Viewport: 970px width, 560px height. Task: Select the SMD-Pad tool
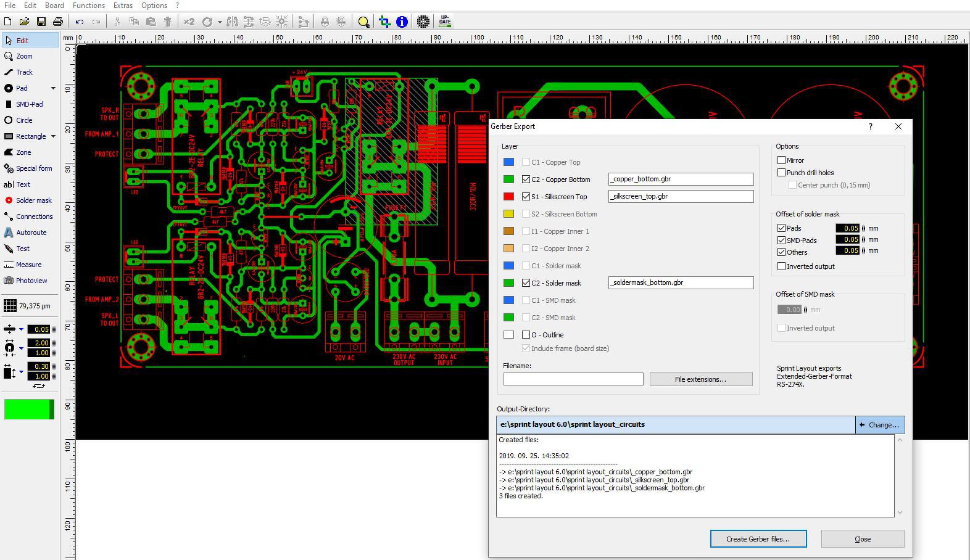point(30,104)
